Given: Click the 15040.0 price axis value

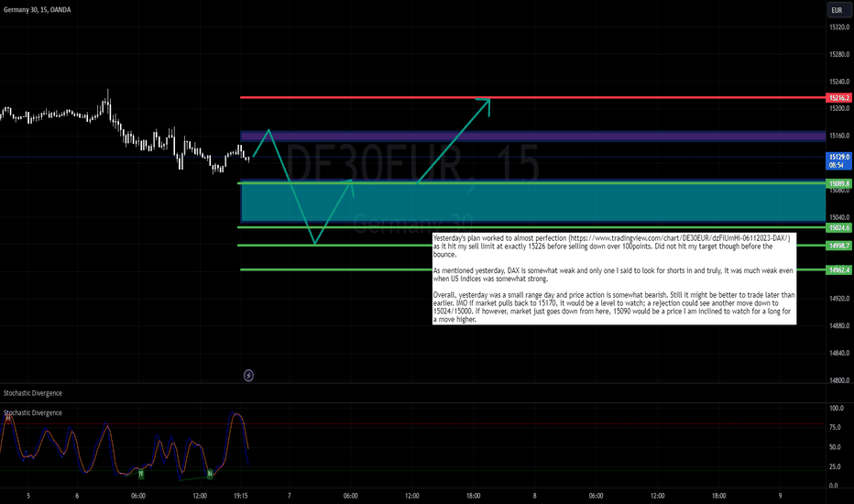Looking at the screenshot, I should tap(839, 217).
